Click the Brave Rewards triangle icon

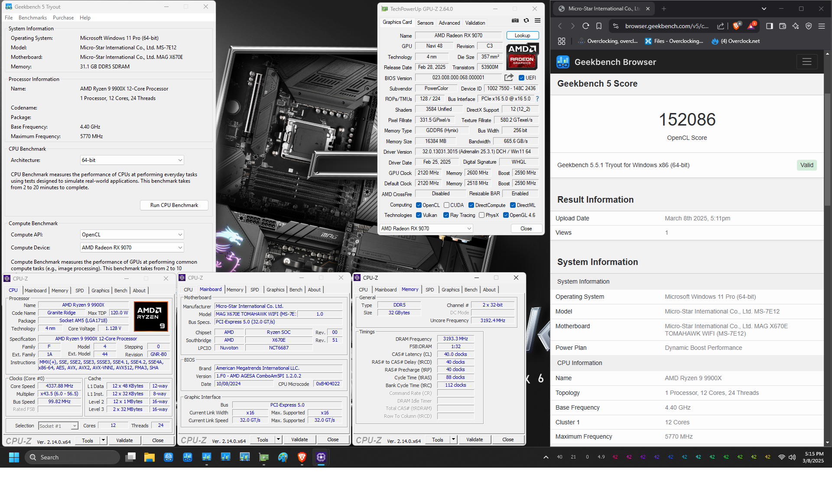click(x=751, y=26)
